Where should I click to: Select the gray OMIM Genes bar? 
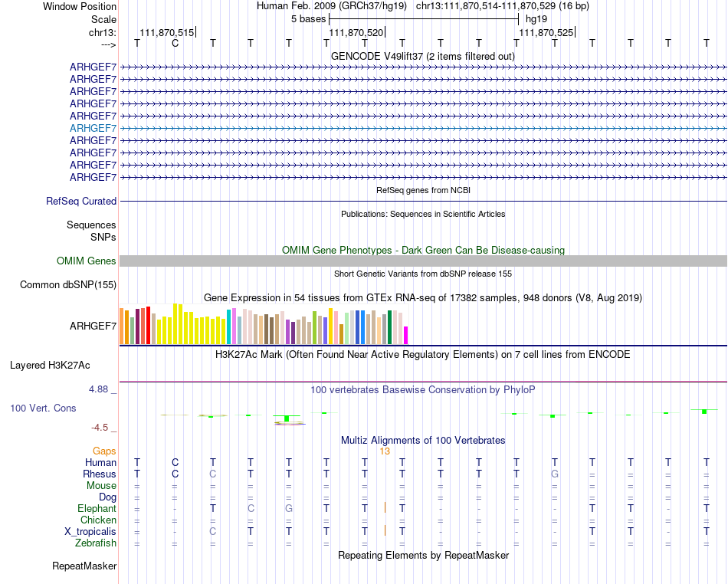(423, 261)
